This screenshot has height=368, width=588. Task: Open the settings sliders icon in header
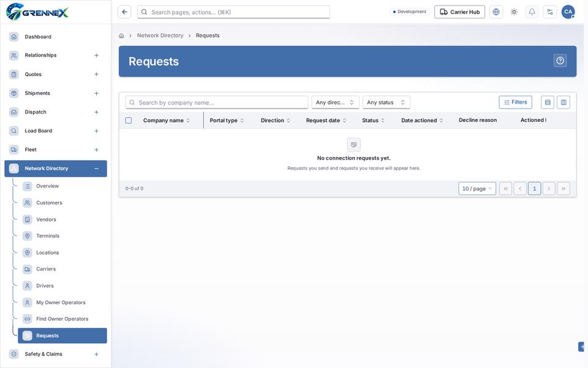(x=550, y=12)
